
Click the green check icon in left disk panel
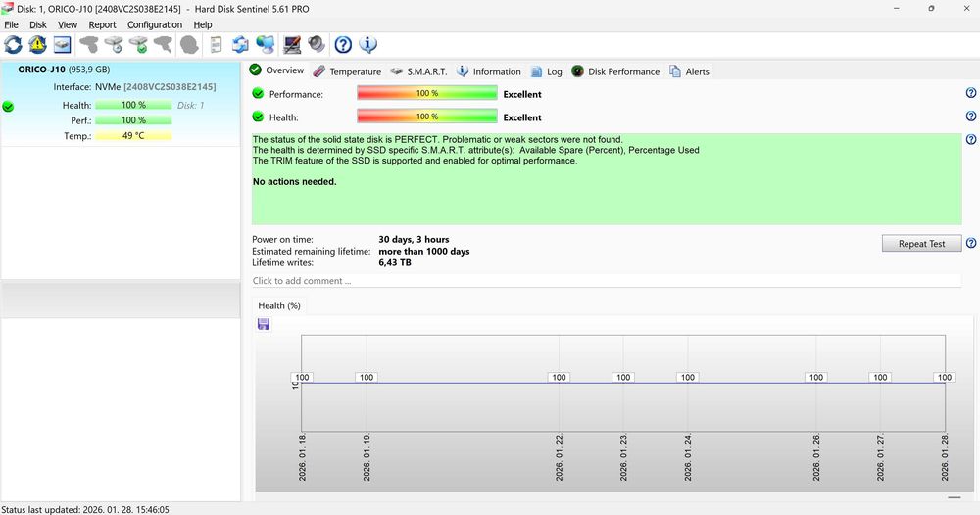point(8,106)
